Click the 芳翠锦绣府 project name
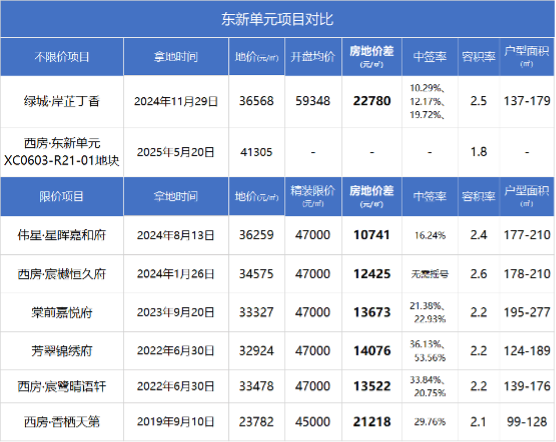556x442 pixels. click(62, 351)
